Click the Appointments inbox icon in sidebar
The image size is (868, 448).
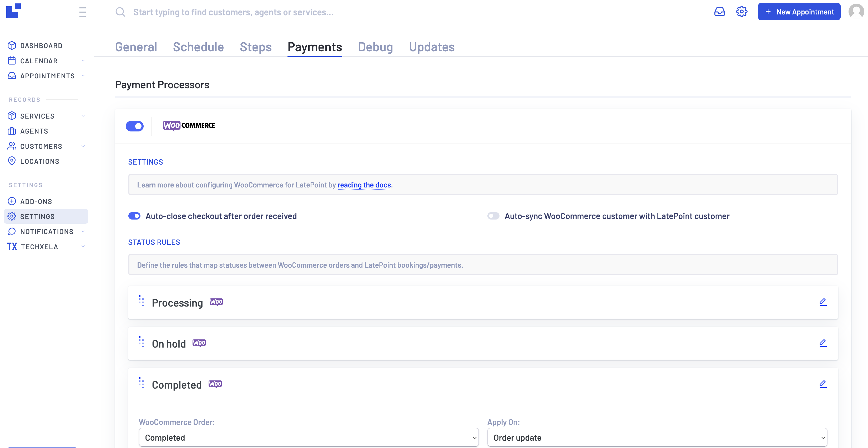12,76
